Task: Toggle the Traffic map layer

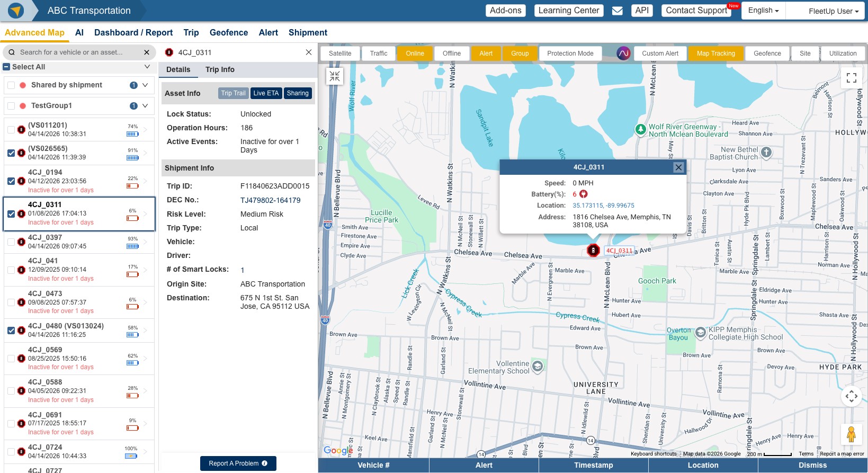Action: (x=379, y=53)
